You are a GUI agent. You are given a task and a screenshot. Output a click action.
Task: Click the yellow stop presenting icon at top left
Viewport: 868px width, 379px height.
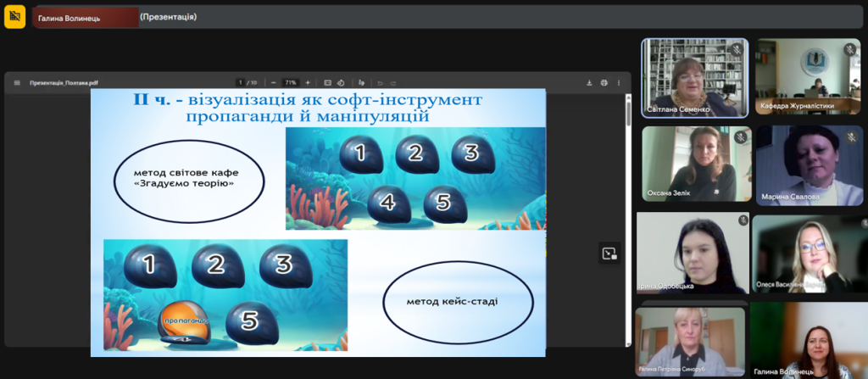point(14,16)
